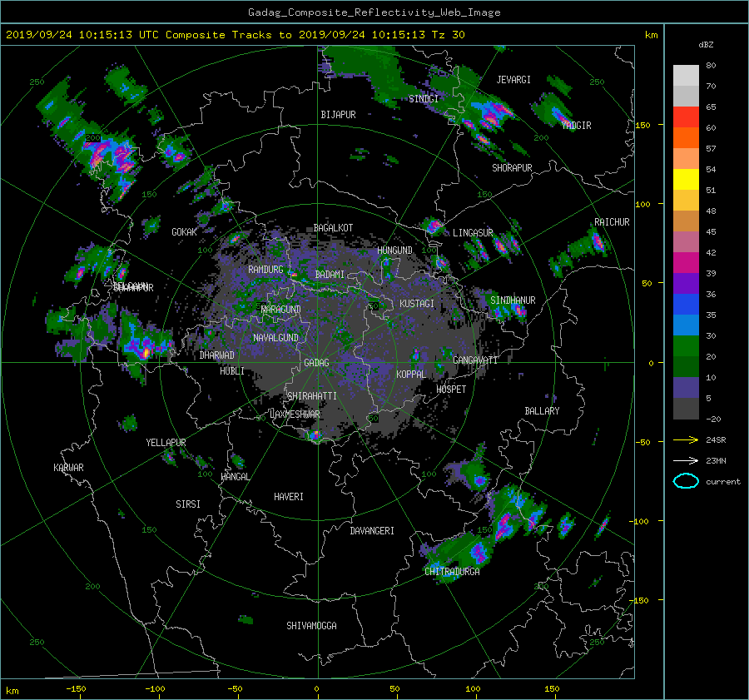
Task: Click the SIRSI city label
Action: coord(188,504)
